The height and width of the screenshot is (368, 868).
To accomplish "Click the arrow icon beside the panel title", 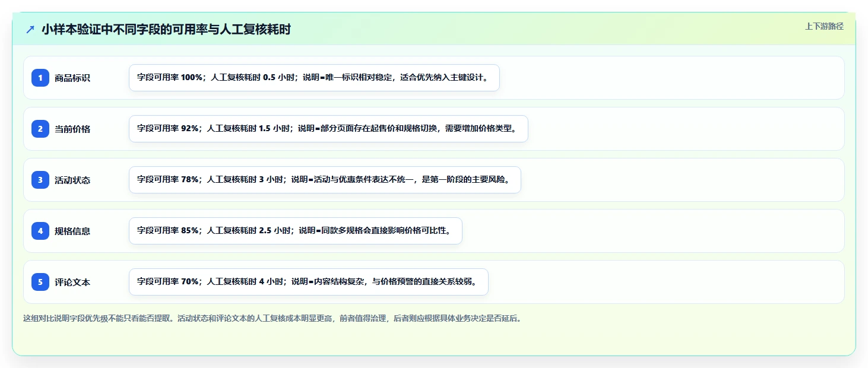I will (30, 29).
